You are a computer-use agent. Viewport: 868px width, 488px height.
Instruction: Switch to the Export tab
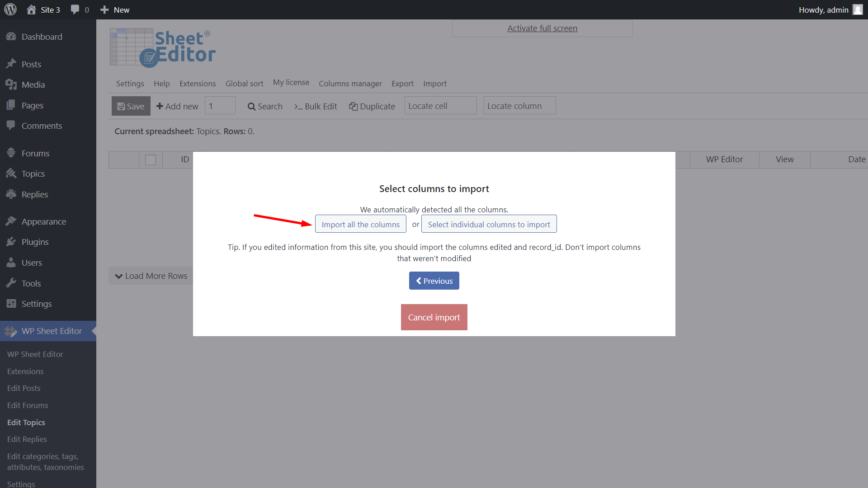(x=402, y=83)
